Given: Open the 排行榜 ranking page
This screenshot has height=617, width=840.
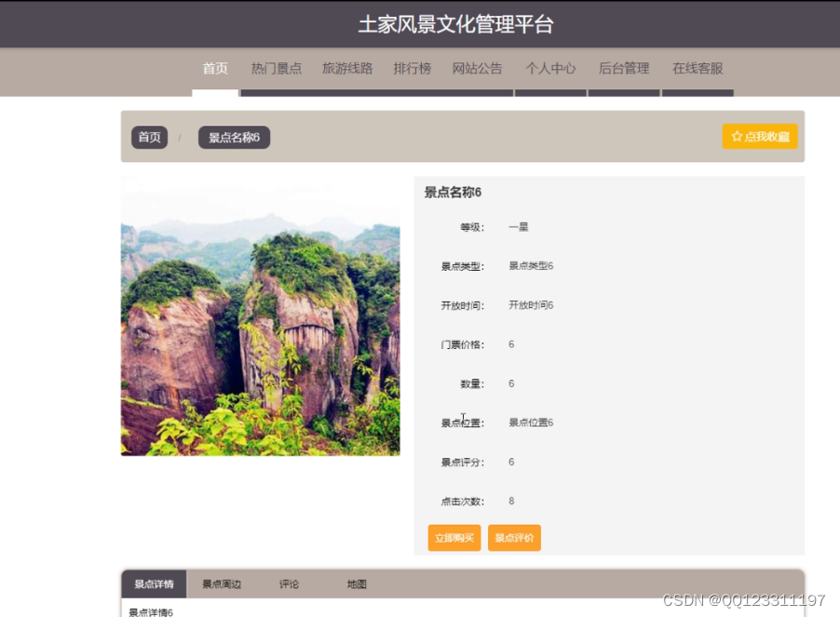Looking at the screenshot, I should tap(412, 68).
